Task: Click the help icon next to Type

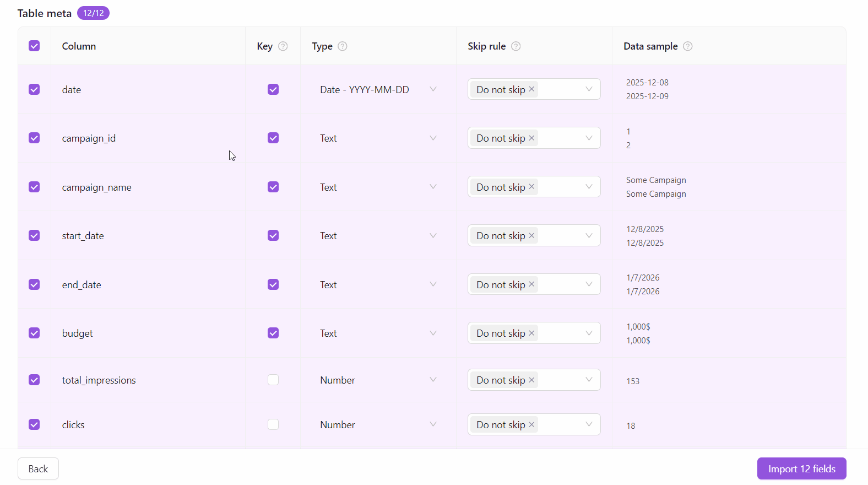Action: pos(343,46)
